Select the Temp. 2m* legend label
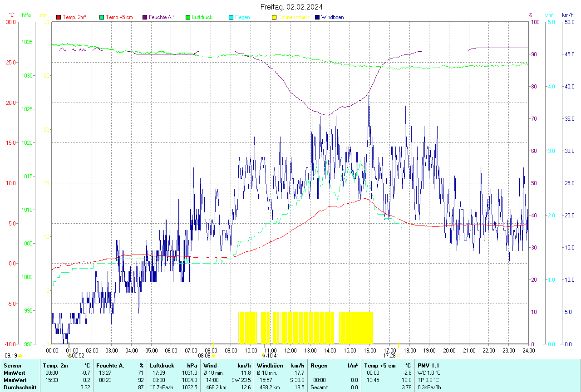 click(x=74, y=17)
